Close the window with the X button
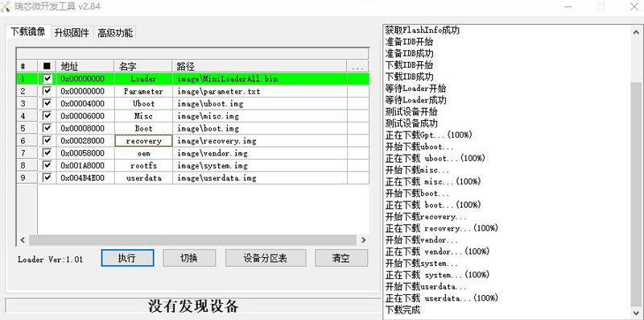 pos(634,6)
